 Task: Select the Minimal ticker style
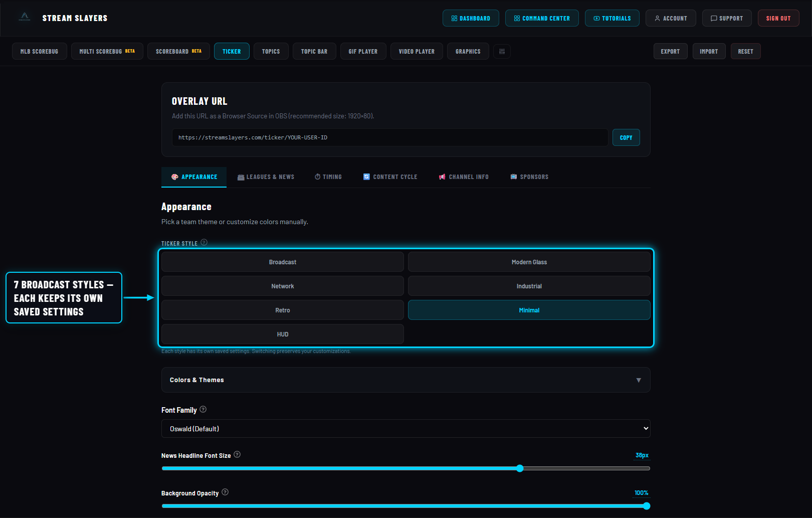pyautogui.click(x=529, y=310)
